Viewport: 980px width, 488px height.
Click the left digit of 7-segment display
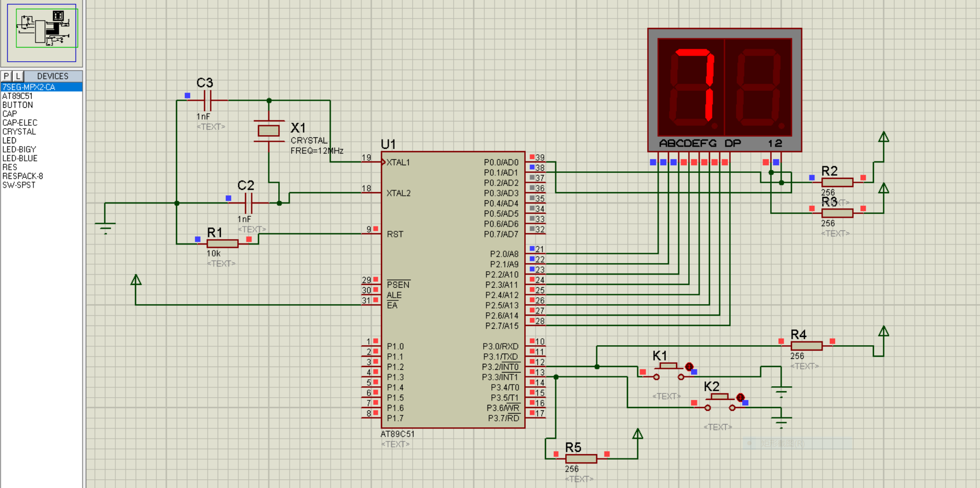click(x=693, y=86)
